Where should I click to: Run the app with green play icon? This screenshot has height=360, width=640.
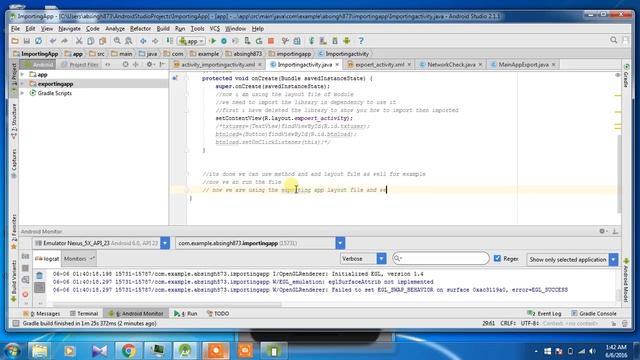point(213,41)
